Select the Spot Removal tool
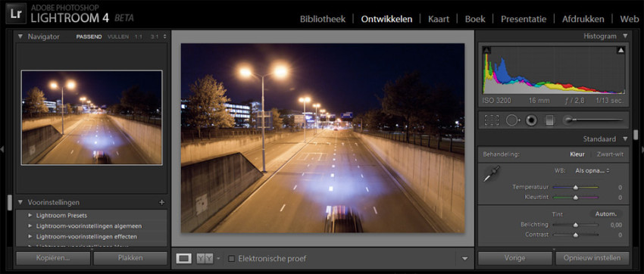644x274 pixels. click(512, 120)
